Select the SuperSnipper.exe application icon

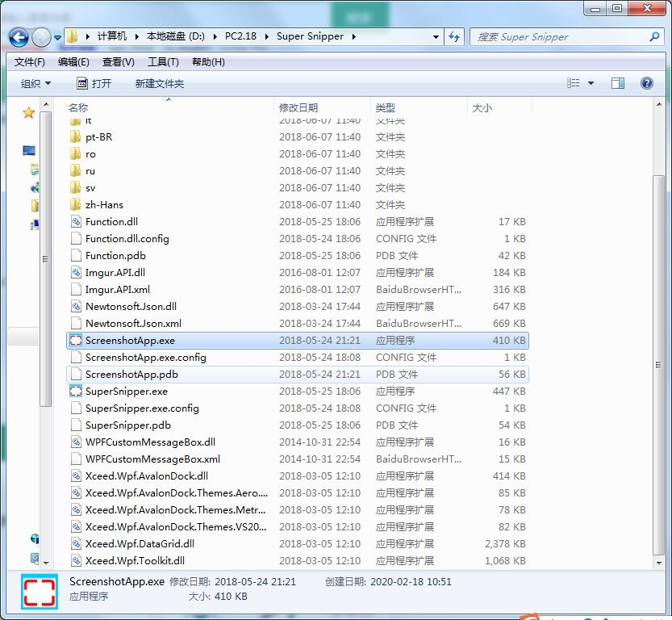click(x=75, y=392)
